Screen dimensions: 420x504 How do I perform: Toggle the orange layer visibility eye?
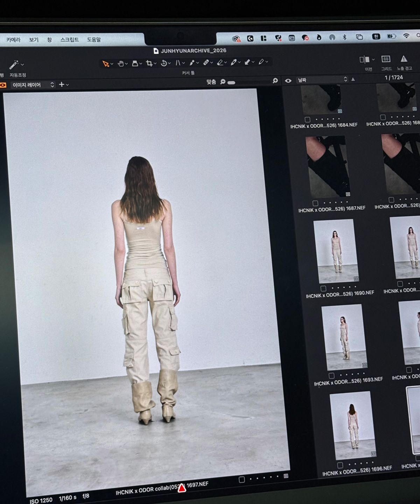[x=2, y=85]
